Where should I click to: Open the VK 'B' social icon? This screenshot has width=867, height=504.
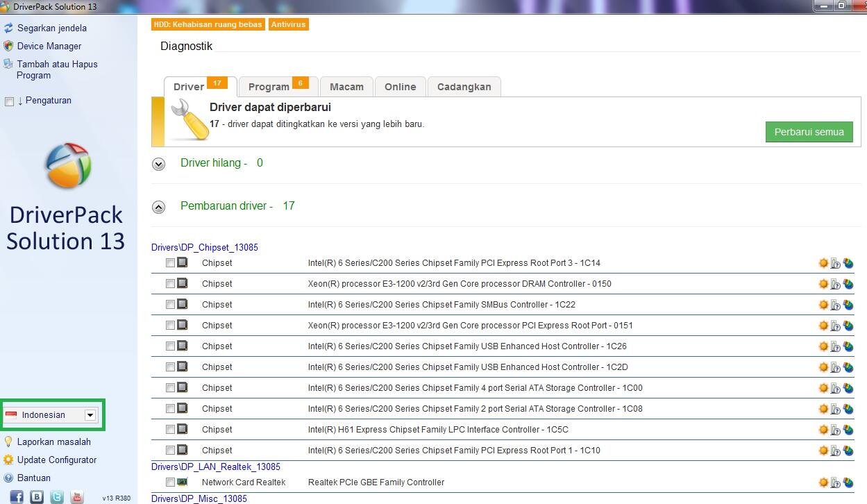pyautogui.click(x=37, y=496)
